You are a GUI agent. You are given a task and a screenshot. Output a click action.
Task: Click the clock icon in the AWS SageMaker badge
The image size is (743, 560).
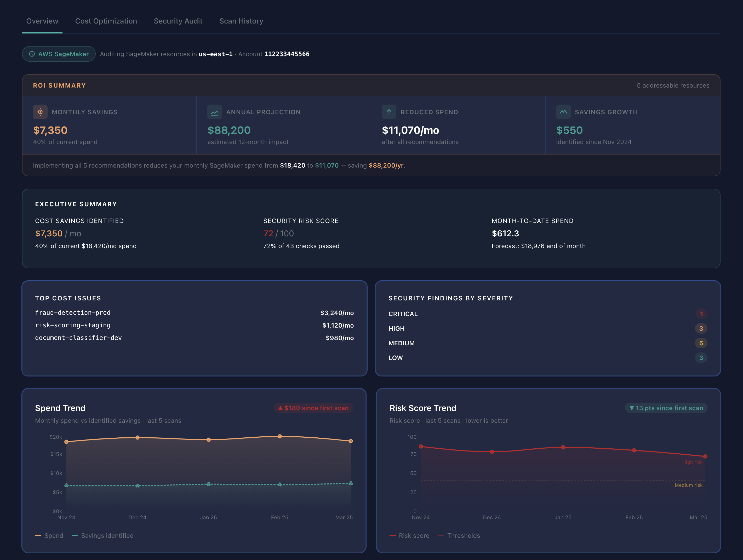click(32, 54)
